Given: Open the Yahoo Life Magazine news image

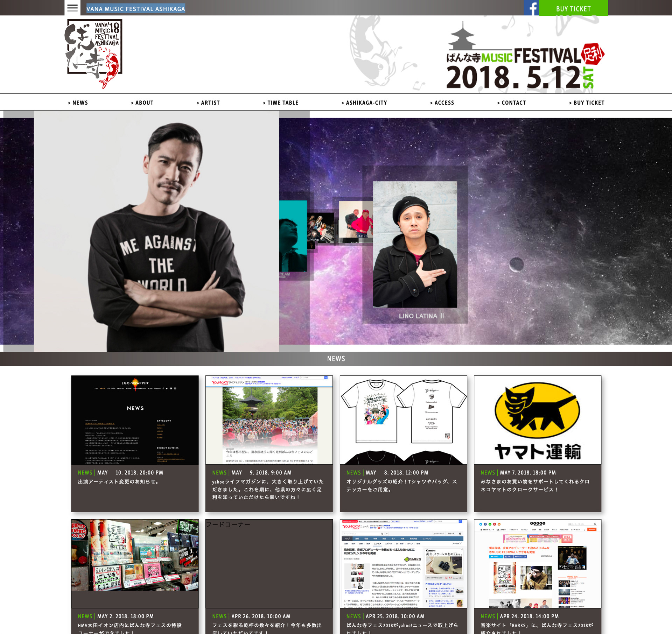Looking at the screenshot, I should click(x=269, y=420).
